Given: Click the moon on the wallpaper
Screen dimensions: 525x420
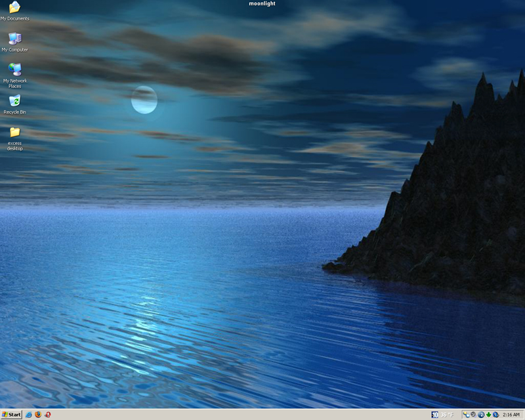Looking at the screenshot, I should click(144, 100).
